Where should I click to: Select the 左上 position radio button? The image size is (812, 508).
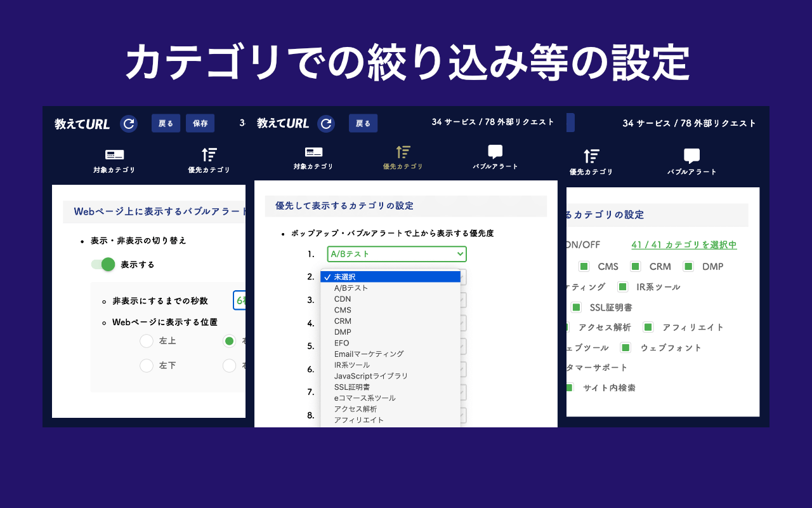147,341
